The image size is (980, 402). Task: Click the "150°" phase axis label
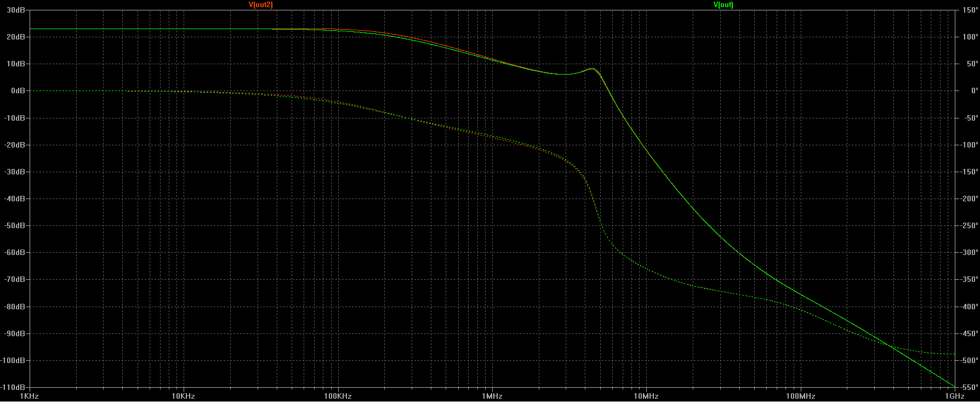click(970, 10)
